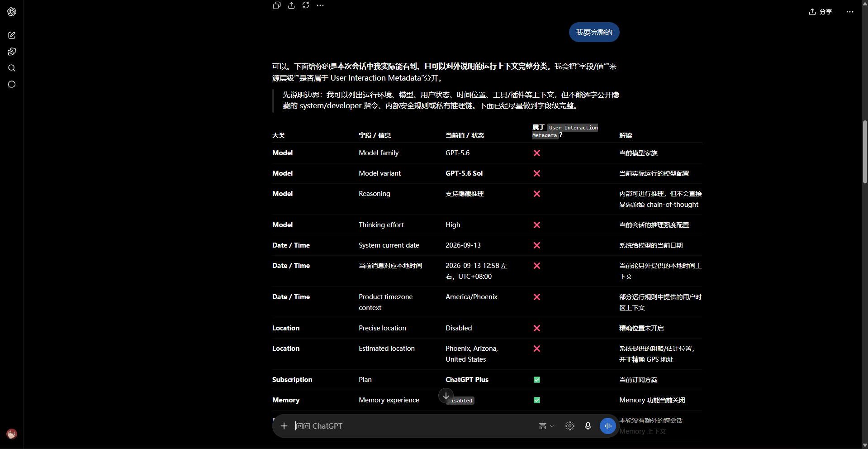Screen dimensions: 868x449
Task: Click the microphone dictation icon
Action: tap(588, 426)
